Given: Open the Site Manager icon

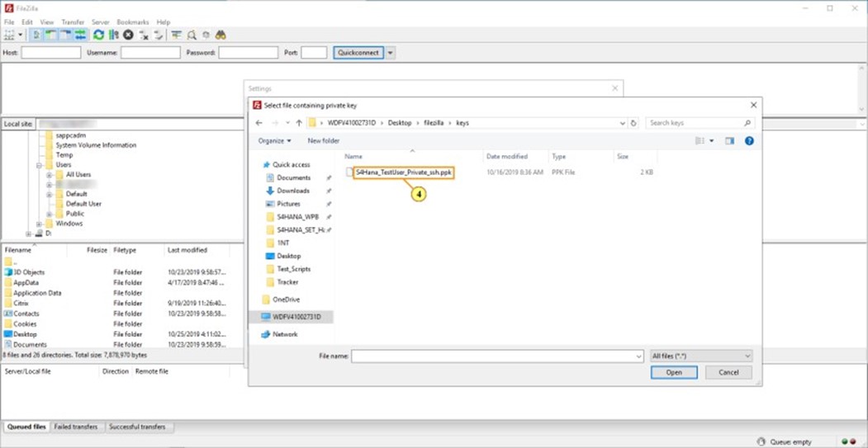Looking at the screenshot, I should 10,35.
